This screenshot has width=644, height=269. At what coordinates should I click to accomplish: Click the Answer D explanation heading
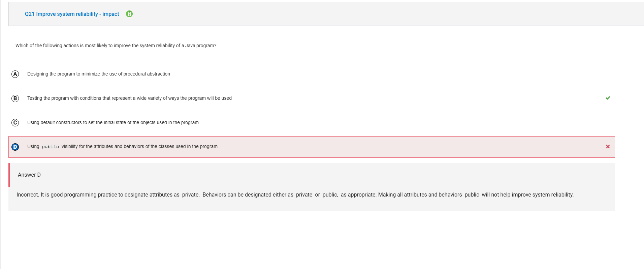coord(29,175)
